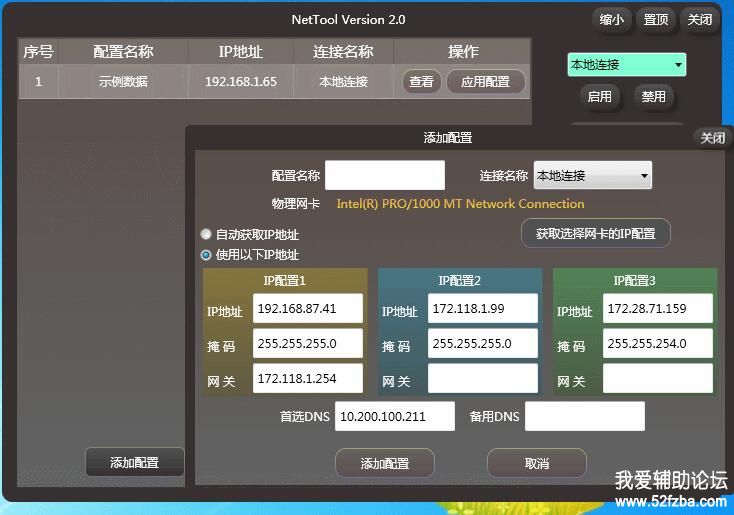Click the 启用 button

point(599,97)
